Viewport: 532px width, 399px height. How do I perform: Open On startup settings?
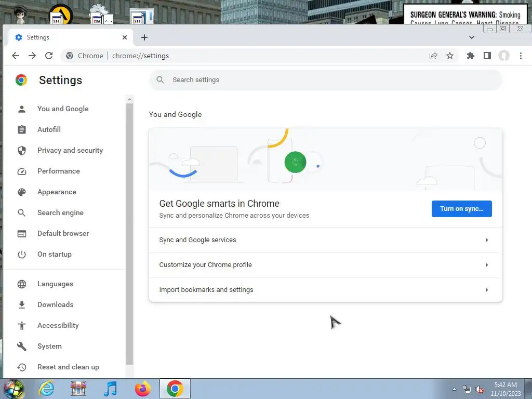[54, 254]
